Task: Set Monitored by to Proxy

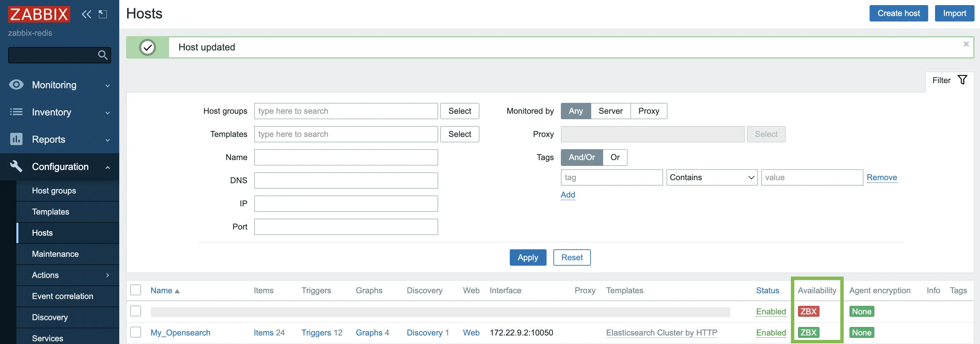Action: [648, 111]
